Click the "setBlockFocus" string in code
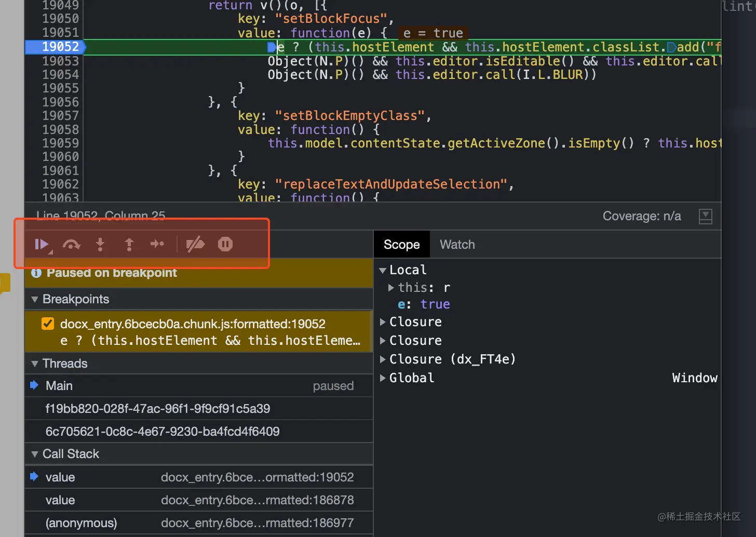Screen dimensions: 756x537 [x=331, y=19]
